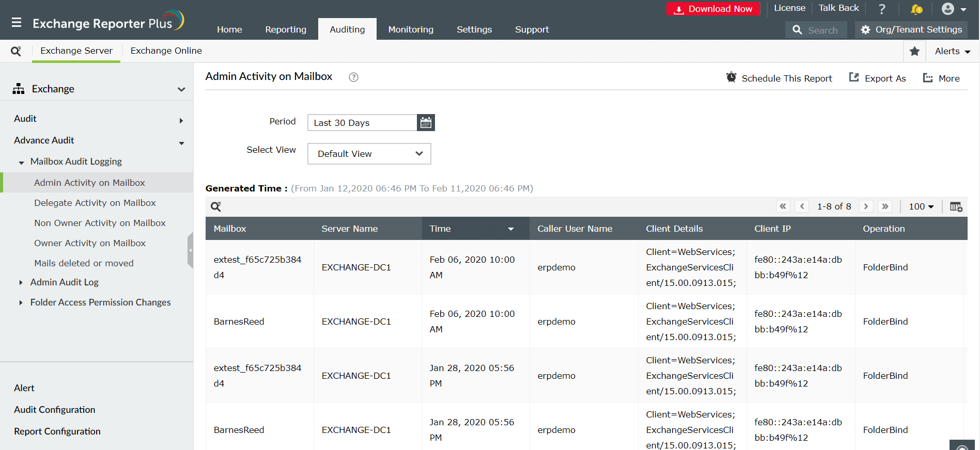Open the Talk Back link
980x450 pixels.
click(x=838, y=8)
